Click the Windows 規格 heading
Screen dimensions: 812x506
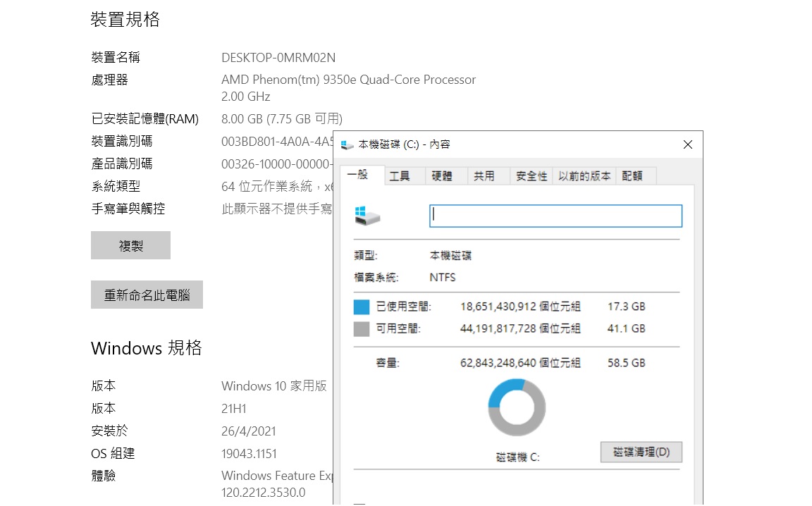click(x=146, y=348)
